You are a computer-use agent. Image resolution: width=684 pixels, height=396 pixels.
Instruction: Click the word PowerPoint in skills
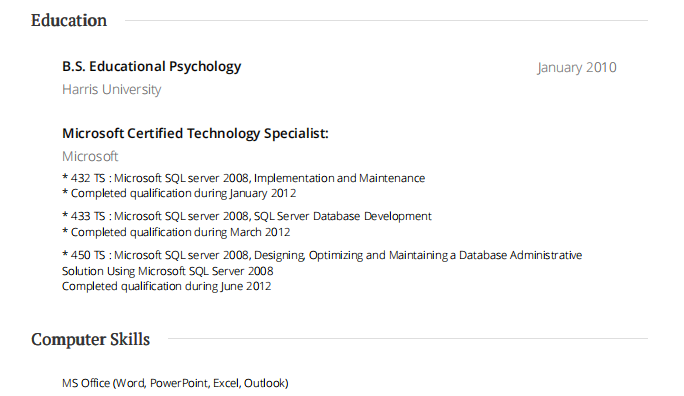[179, 383]
